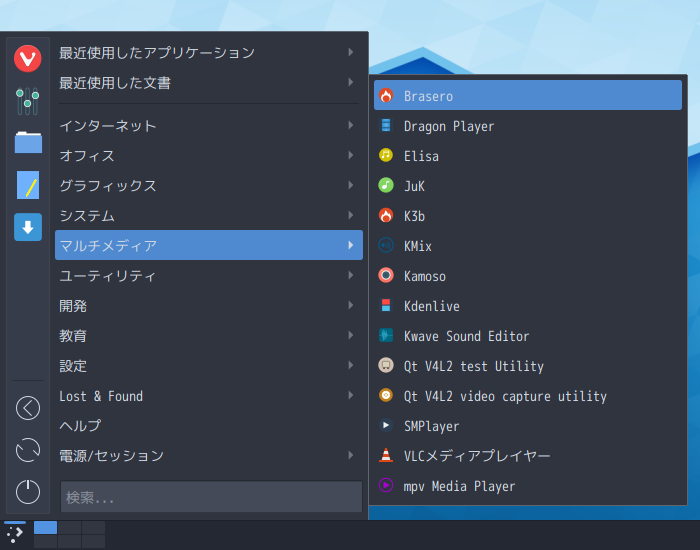Expand オフィス submenu arrow
Image resolution: width=700 pixels, height=550 pixels.
coord(351,155)
